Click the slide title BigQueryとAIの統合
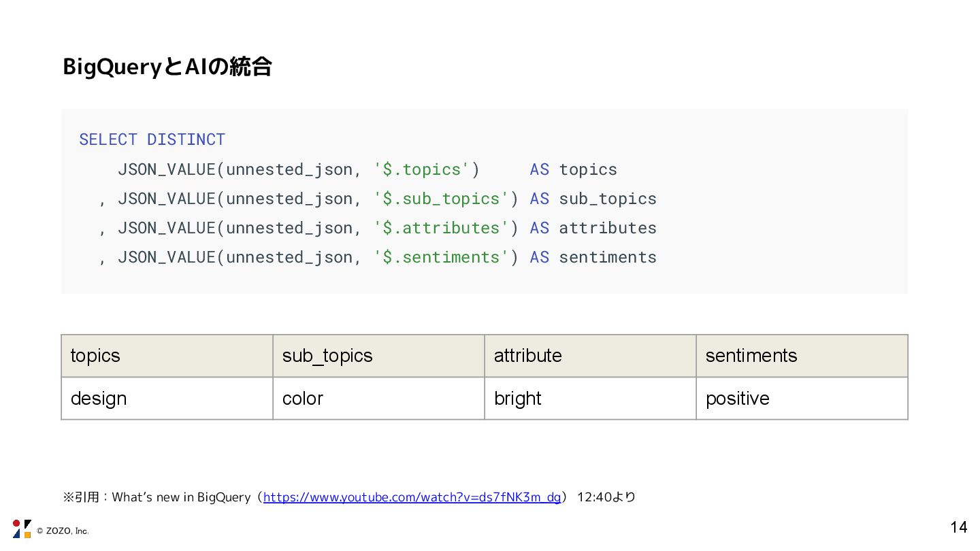 167,67
